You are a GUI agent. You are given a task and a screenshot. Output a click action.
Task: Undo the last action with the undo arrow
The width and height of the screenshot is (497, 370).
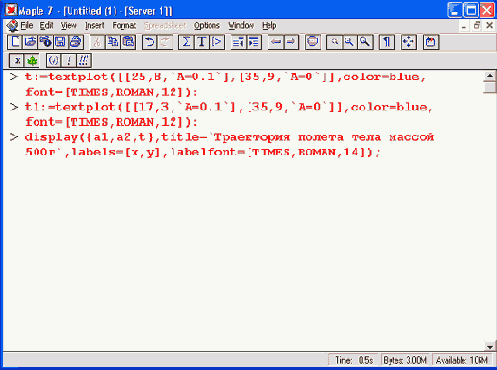tap(150, 42)
